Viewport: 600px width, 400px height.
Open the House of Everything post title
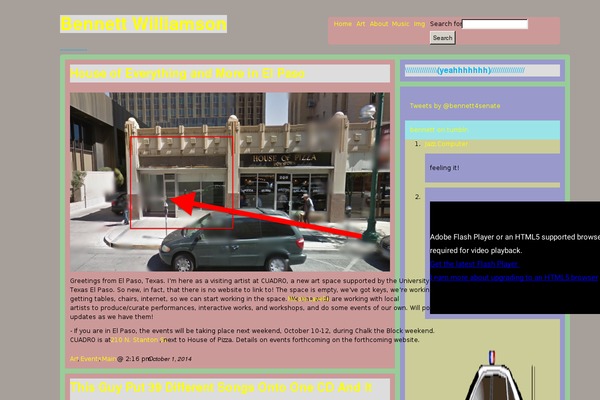click(188, 73)
